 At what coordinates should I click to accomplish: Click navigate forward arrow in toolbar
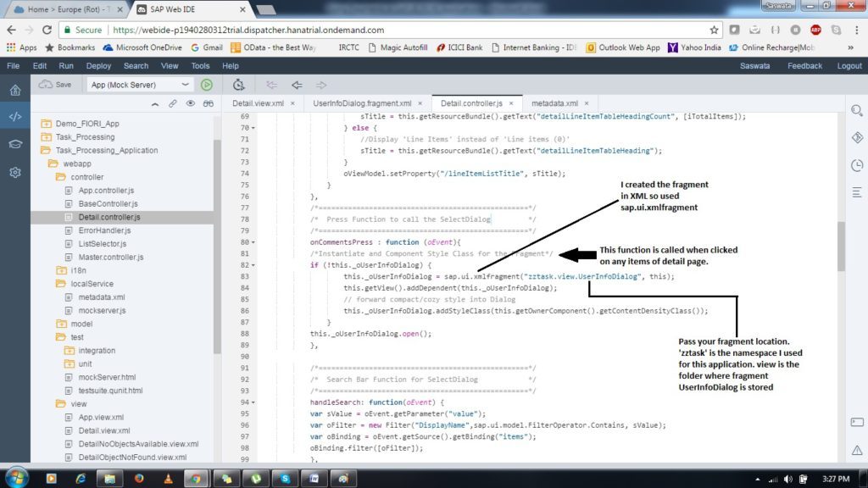[321, 85]
